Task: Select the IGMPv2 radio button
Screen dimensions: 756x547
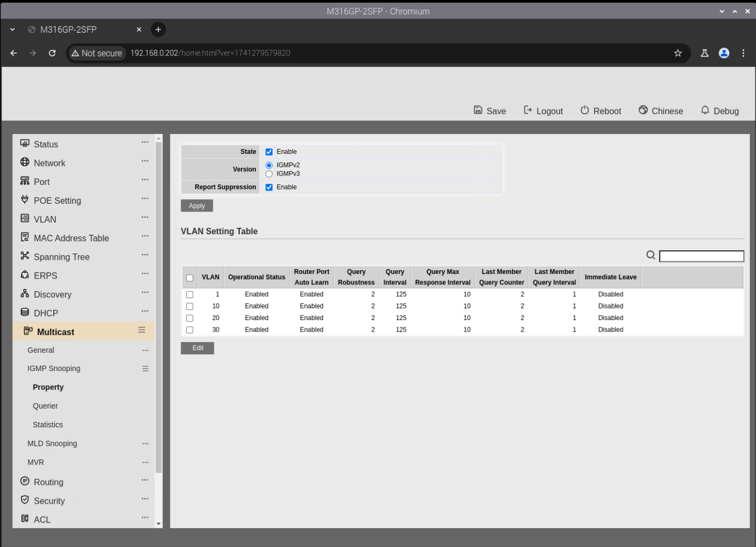Action: 269,165
